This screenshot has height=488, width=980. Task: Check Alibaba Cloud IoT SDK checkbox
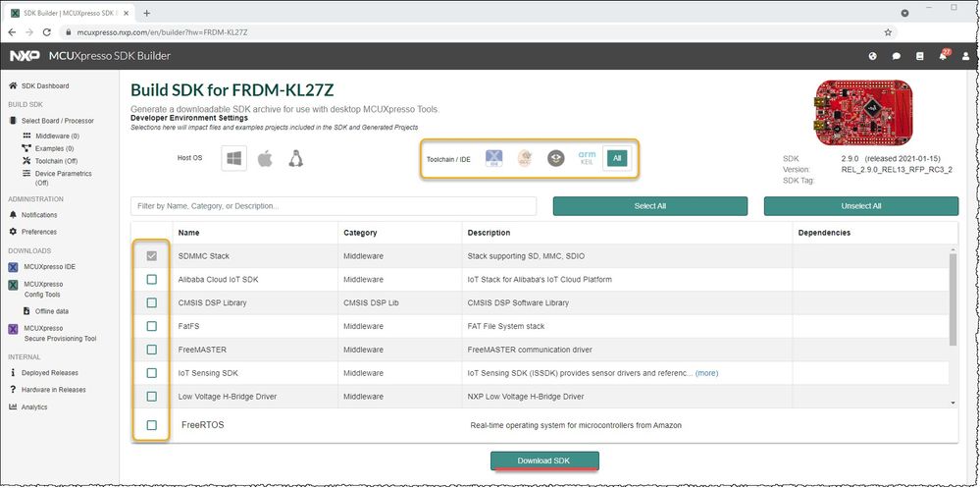coord(151,279)
